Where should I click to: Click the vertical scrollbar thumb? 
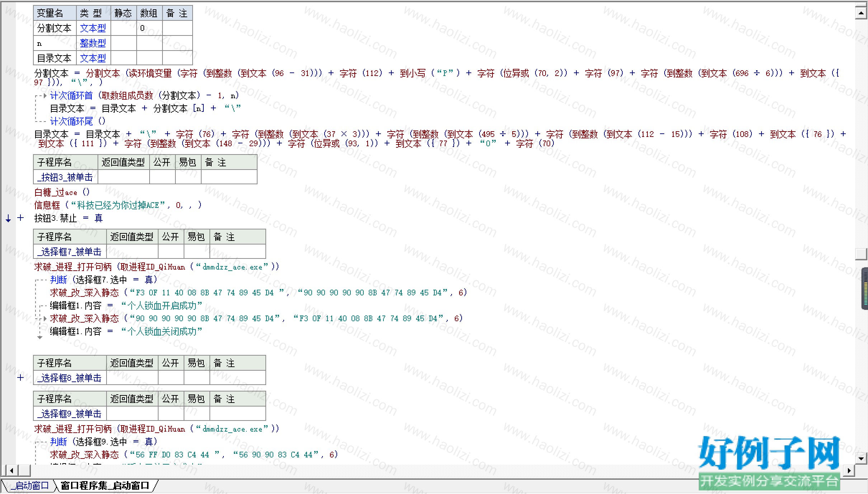coord(861,254)
